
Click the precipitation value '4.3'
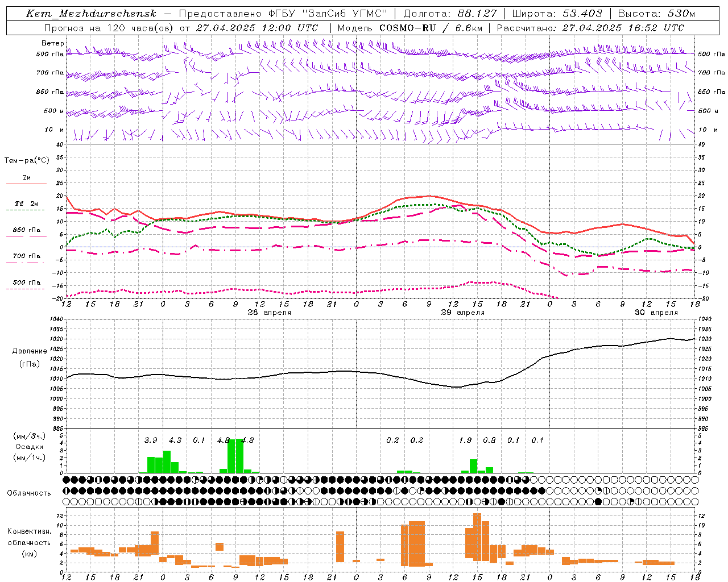(175, 440)
